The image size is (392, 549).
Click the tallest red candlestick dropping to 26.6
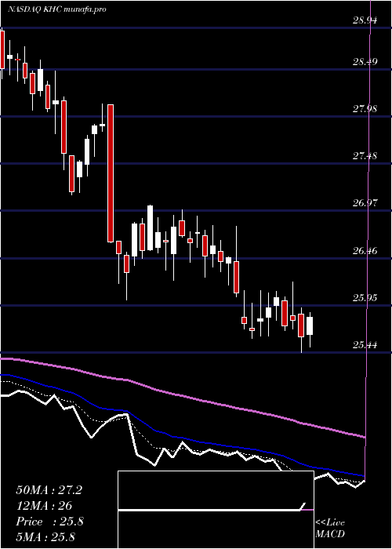(111, 173)
